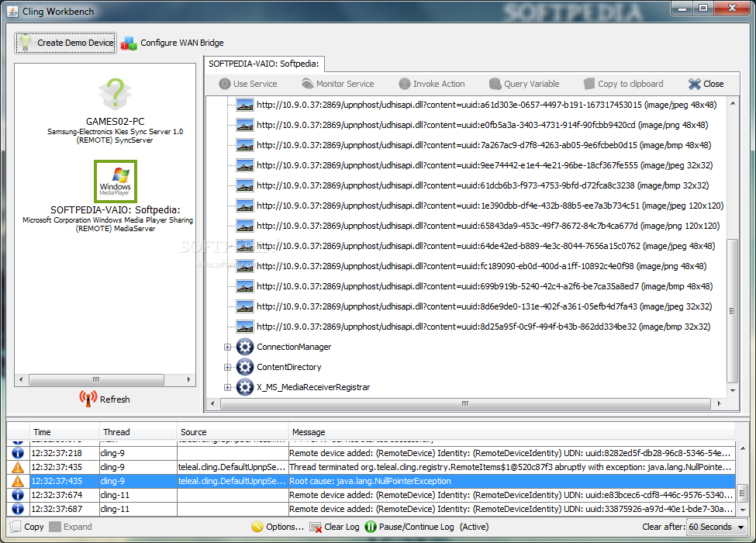The height and width of the screenshot is (543, 756).
Task: Open log Options...
Action: coord(278,527)
